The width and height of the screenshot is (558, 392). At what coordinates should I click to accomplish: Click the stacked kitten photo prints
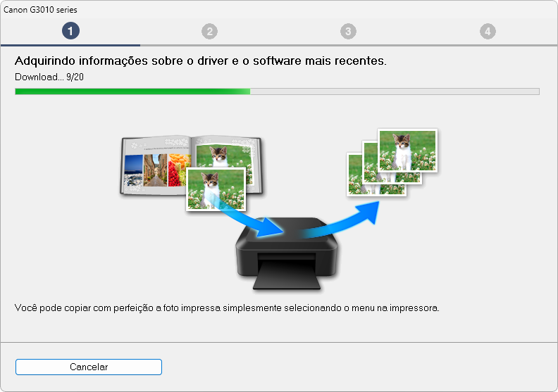[x=392, y=163]
